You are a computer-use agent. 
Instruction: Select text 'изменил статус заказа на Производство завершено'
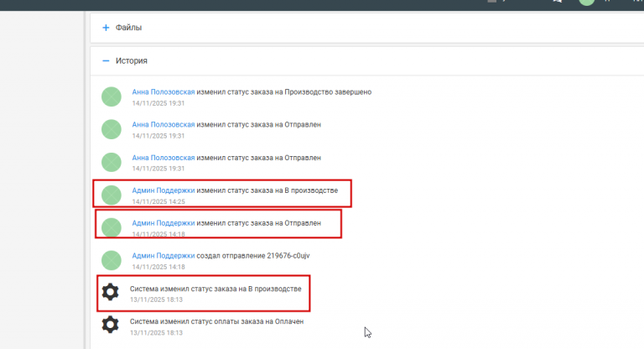(283, 92)
